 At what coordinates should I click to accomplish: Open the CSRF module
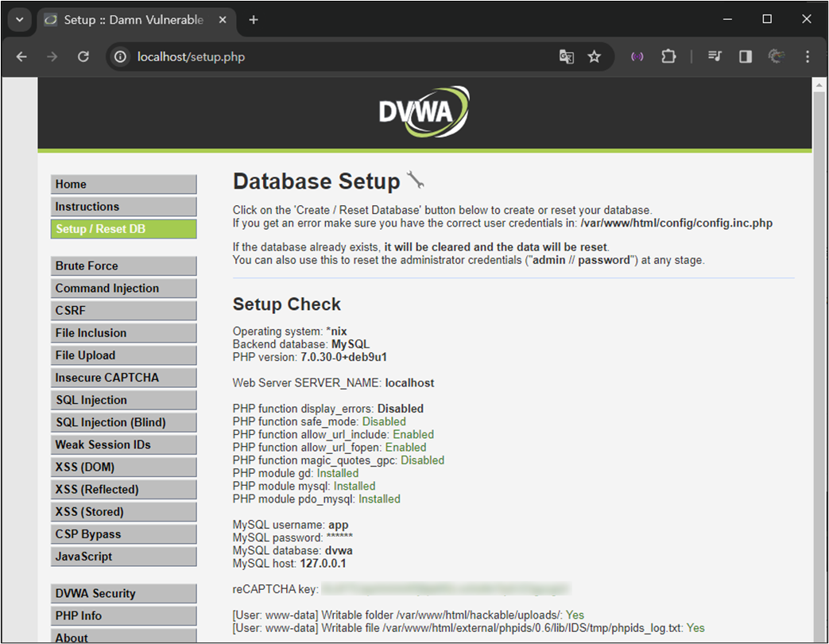[124, 310]
